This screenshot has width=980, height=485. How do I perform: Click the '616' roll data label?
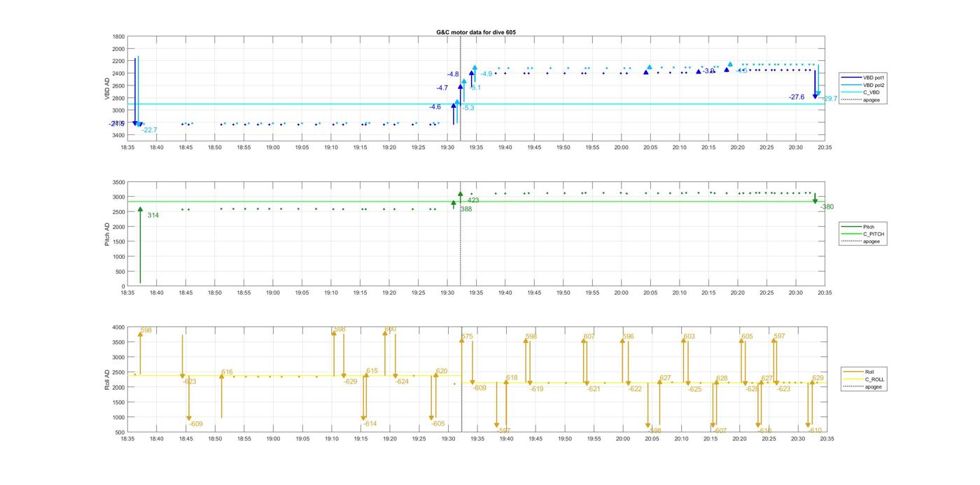tap(227, 373)
